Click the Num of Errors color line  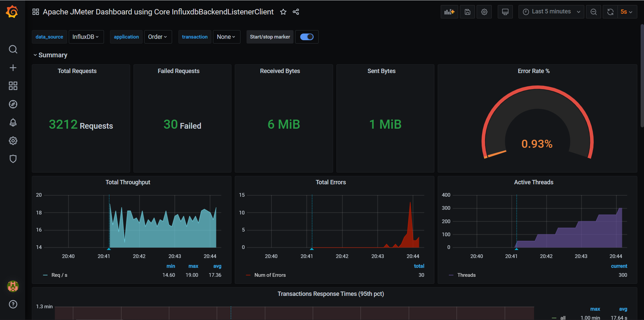tap(248, 275)
